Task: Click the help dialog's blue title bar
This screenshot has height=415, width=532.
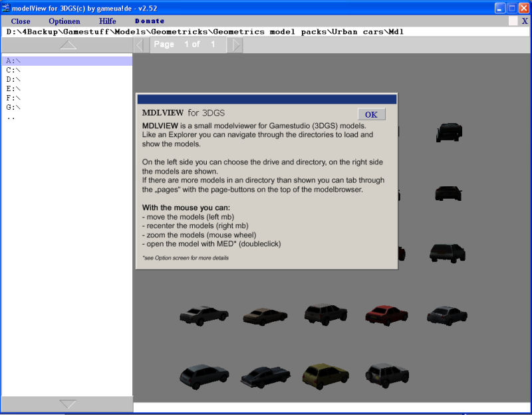Action: coord(267,99)
